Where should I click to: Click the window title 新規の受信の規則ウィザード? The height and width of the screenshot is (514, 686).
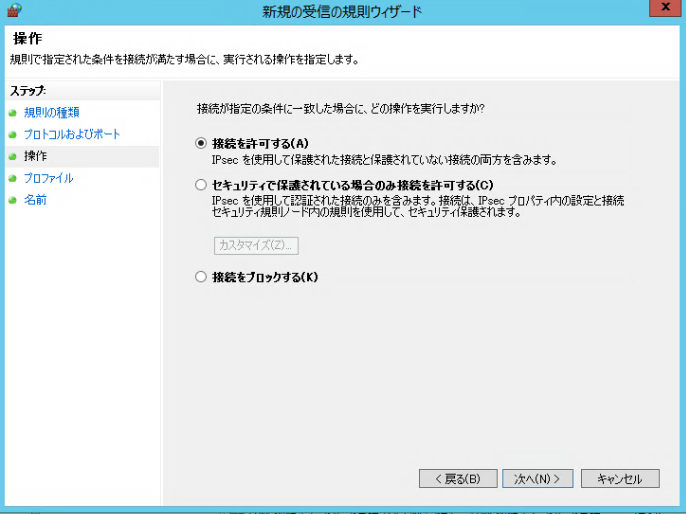point(342,11)
